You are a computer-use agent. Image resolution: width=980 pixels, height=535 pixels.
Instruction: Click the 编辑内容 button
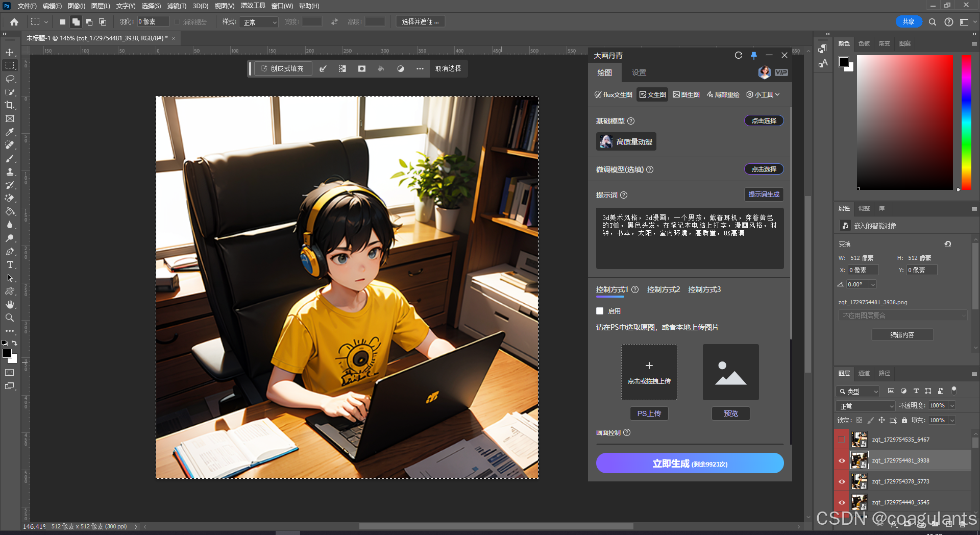[x=902, y=335]
